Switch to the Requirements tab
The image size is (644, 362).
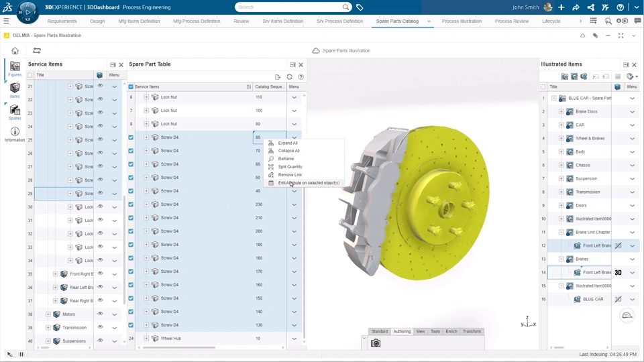click(62, 21)
